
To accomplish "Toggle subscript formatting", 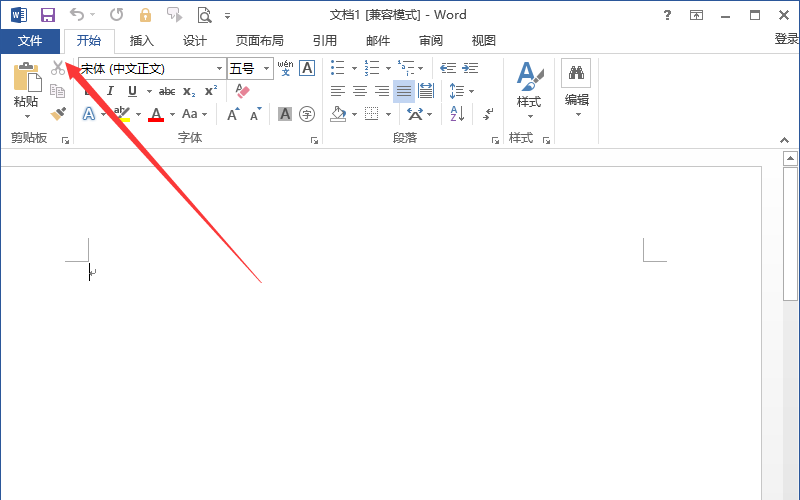I will click(x=189, y=91).
